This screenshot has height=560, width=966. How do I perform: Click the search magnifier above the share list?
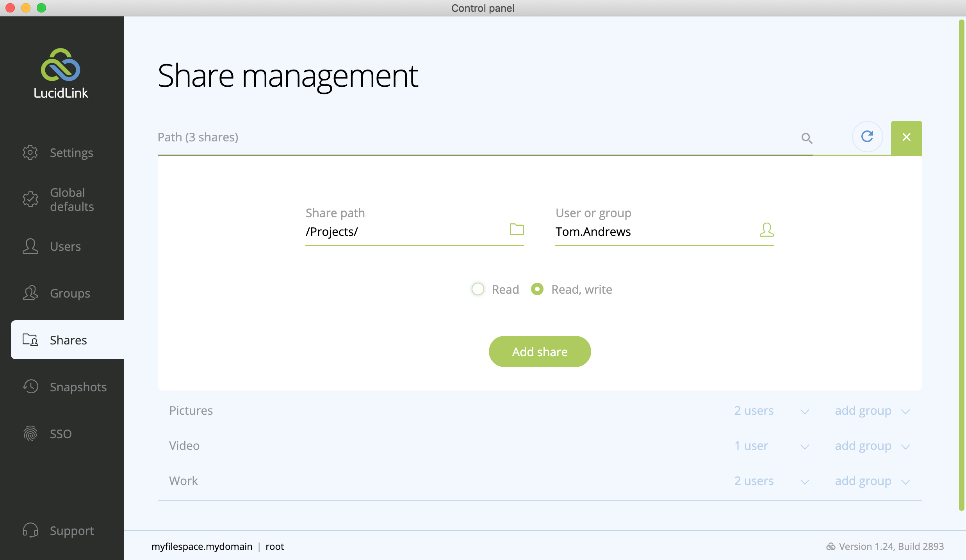tap(807, 138)
